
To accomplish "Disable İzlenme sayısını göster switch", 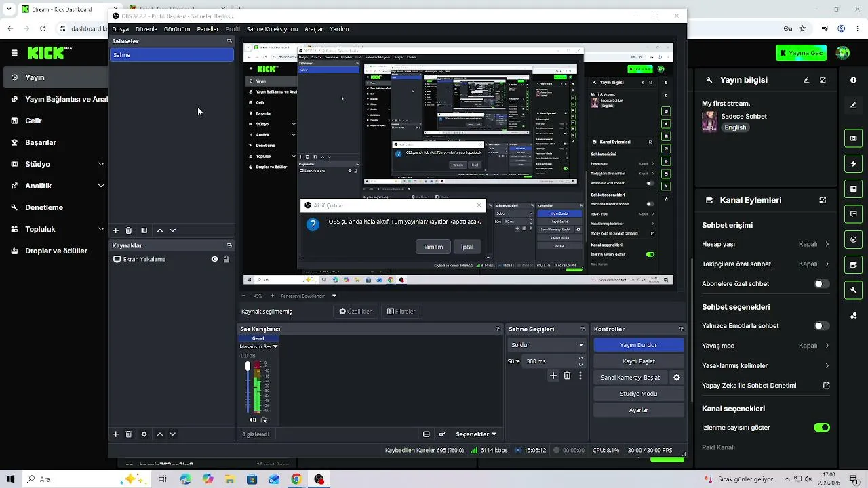I will click(821, 428).
